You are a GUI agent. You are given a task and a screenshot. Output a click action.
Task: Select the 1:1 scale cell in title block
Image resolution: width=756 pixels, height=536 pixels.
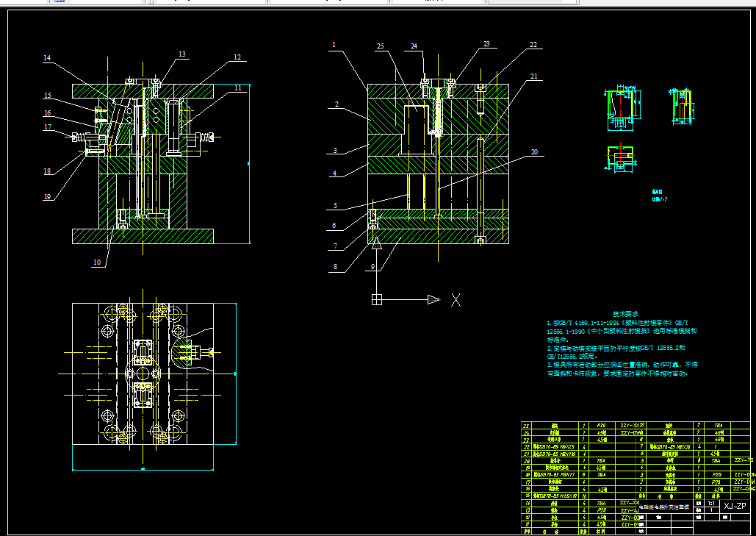[x=711, y=503]
